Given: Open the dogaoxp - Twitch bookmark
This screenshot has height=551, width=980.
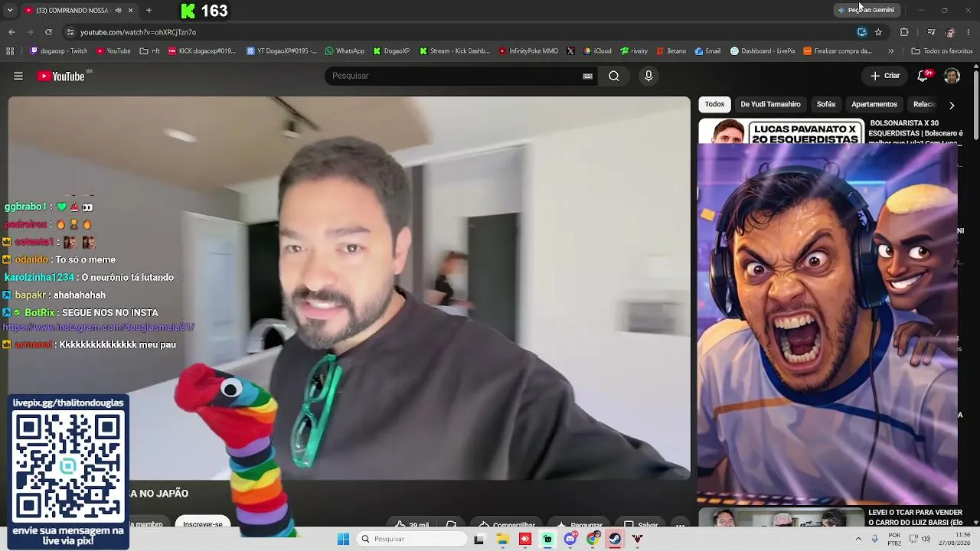Looking at the screenshot, I should [59, 51].
